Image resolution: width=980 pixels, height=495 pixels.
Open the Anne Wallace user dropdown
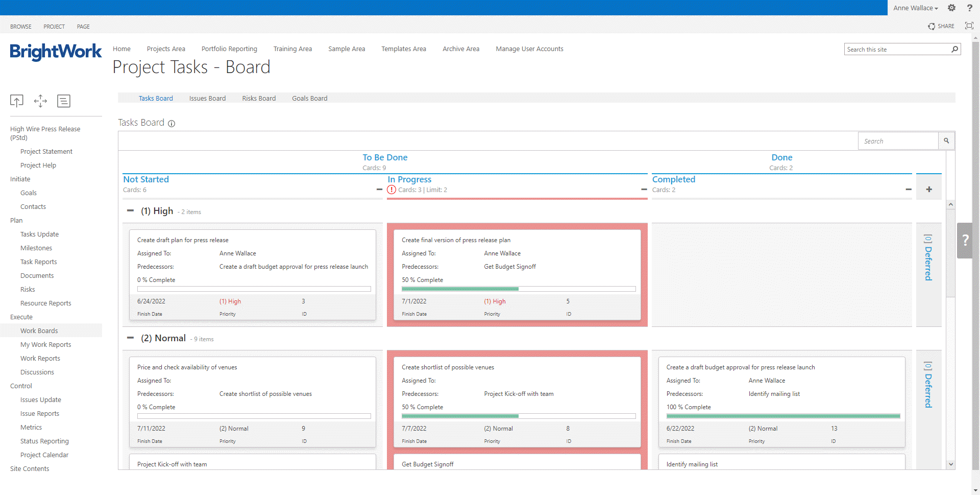pyautogui.click(x=915, y=8)
